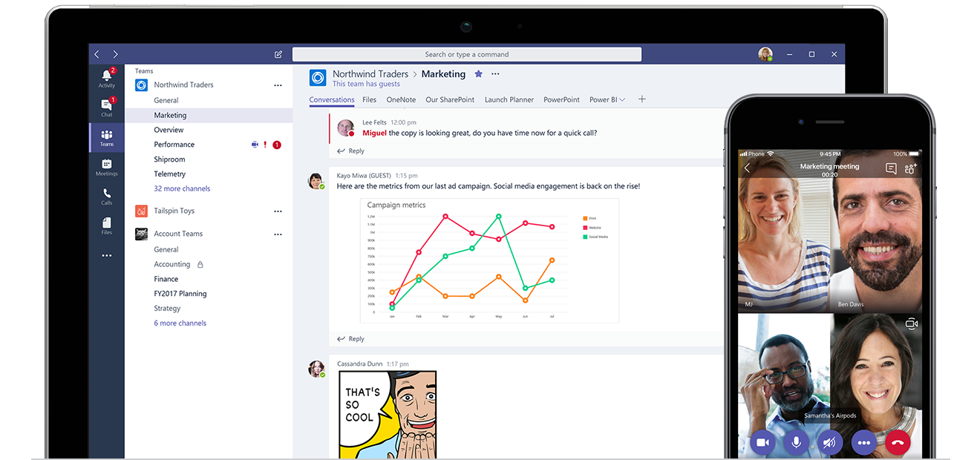Favorite the Marketing channel star
The height and width of the screenshot is (460, 980).
point(478,74)
